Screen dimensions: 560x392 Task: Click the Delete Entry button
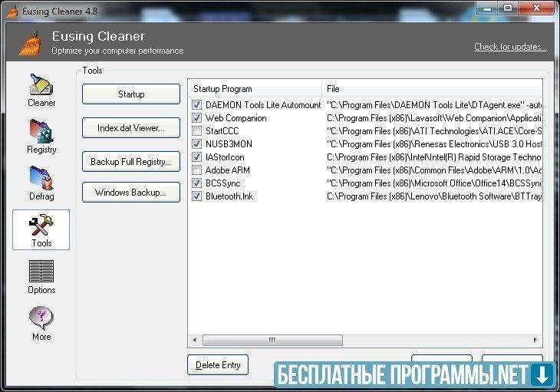click(x=218, y=365)
